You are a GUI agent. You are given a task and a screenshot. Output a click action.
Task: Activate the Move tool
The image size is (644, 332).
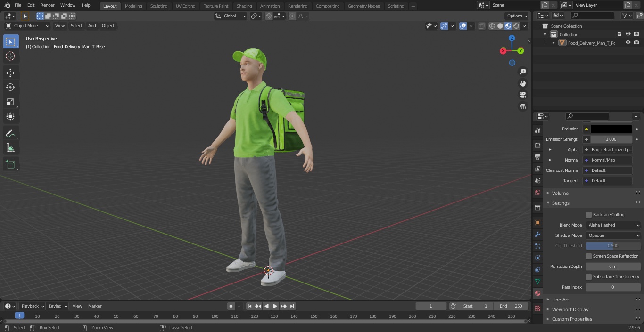pyautogui.click(x=10, y=73)
